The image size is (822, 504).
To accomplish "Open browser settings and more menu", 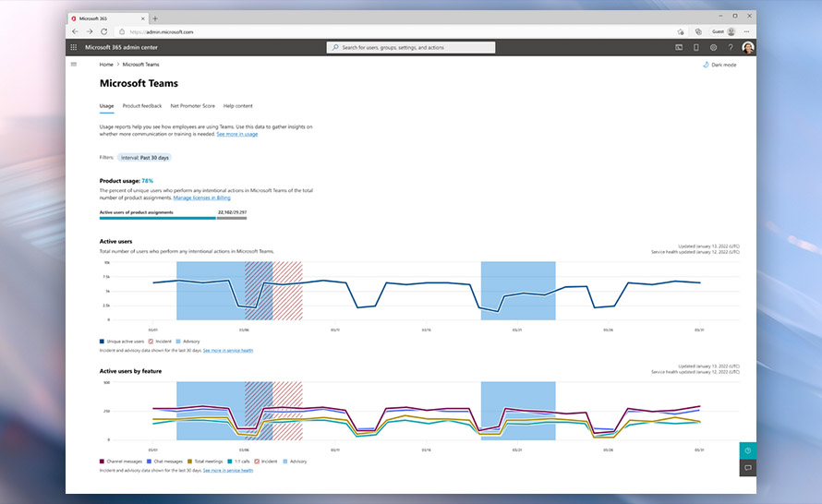I will (746, 32).
